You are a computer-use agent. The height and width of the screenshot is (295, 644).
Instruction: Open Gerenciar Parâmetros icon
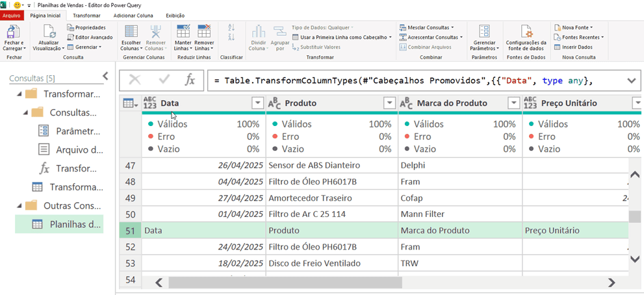coord(483,34)
